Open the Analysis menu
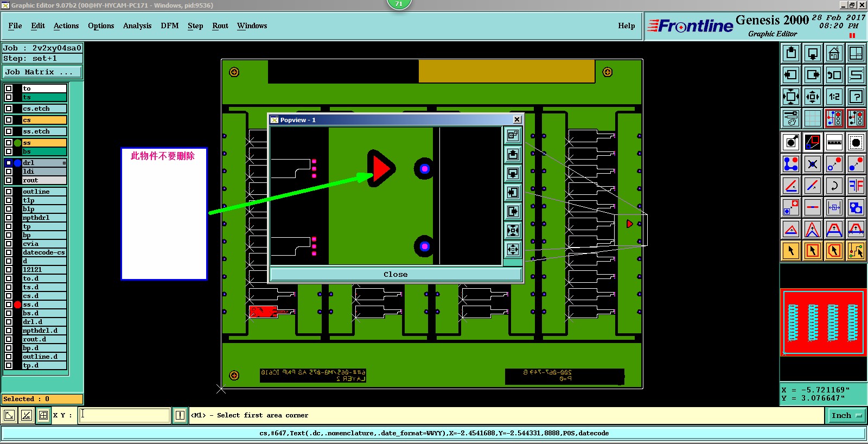This screenshot has height=444, width=868. coord(137,26)
